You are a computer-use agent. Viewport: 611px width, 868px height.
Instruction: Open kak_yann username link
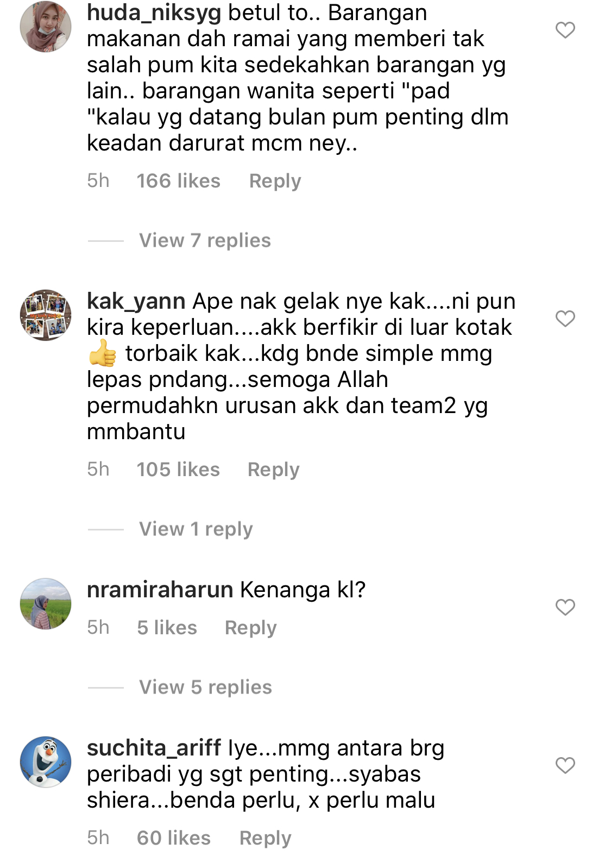click(x=136, y=301)
